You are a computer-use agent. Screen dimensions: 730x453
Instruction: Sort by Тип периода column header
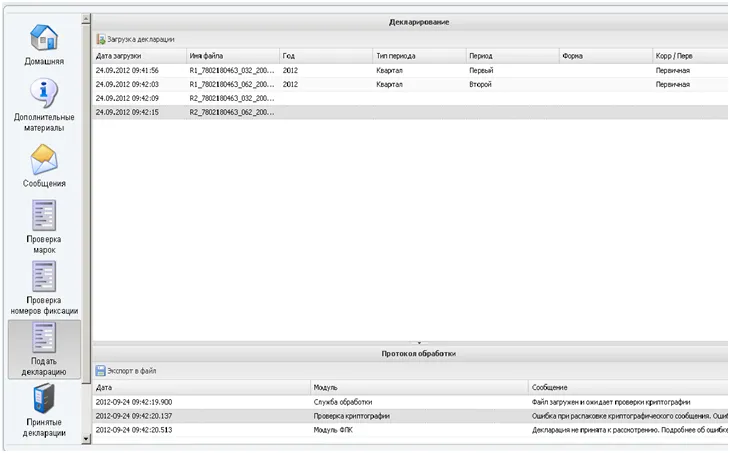pos(419,56)
